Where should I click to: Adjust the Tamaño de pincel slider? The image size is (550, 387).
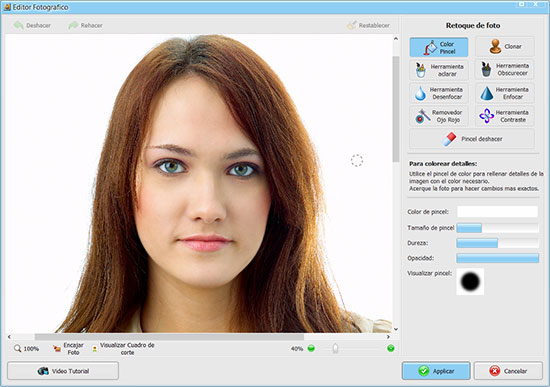coord(497,228)
